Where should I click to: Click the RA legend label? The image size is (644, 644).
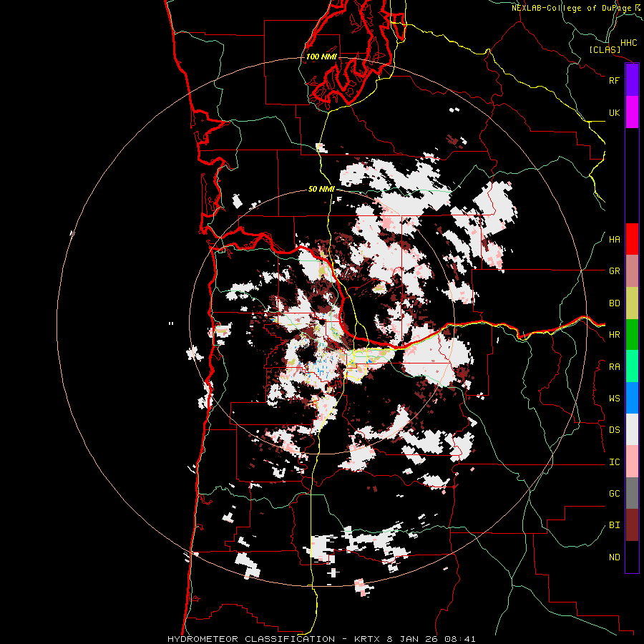pos(614,367)
